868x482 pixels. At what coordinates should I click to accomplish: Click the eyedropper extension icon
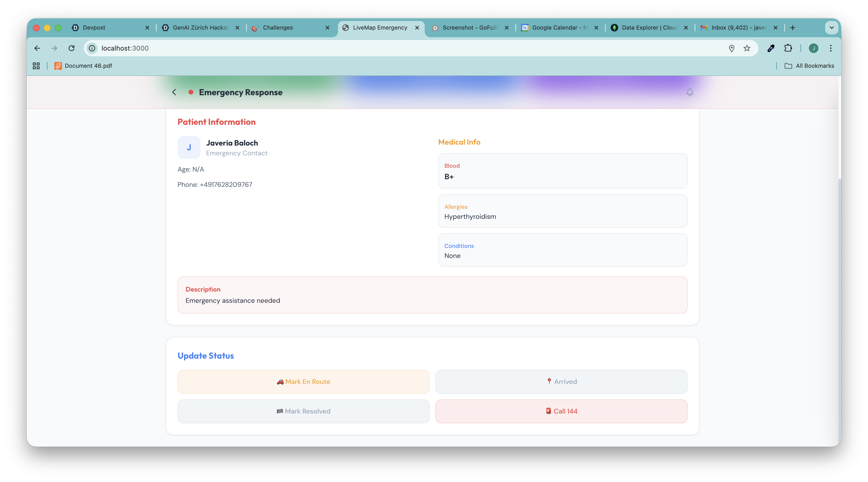tap(771, 48)
